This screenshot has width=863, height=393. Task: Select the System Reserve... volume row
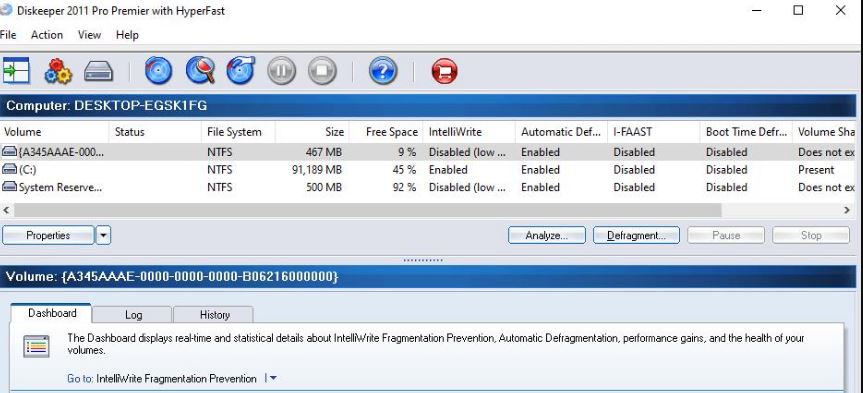coord(428,187)
